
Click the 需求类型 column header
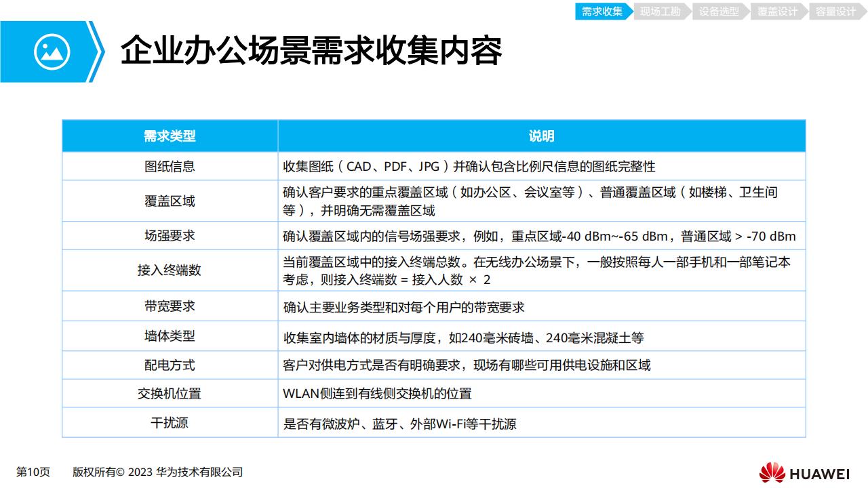coord(170,136)
